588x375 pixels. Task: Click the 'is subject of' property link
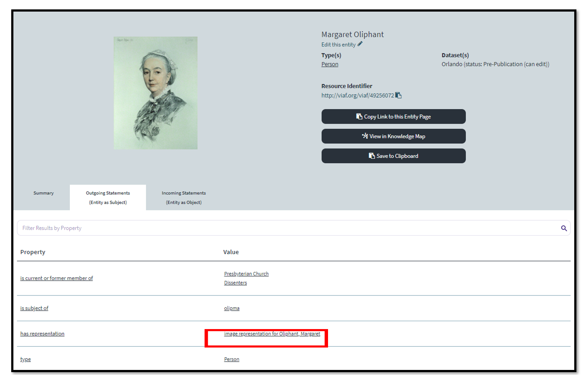tap(34, 308)
